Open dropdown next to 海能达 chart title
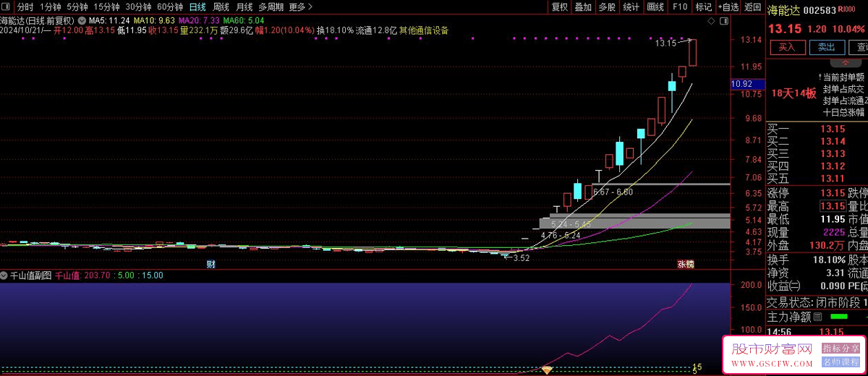Screen dimensions: 868x376 [81, 20]
